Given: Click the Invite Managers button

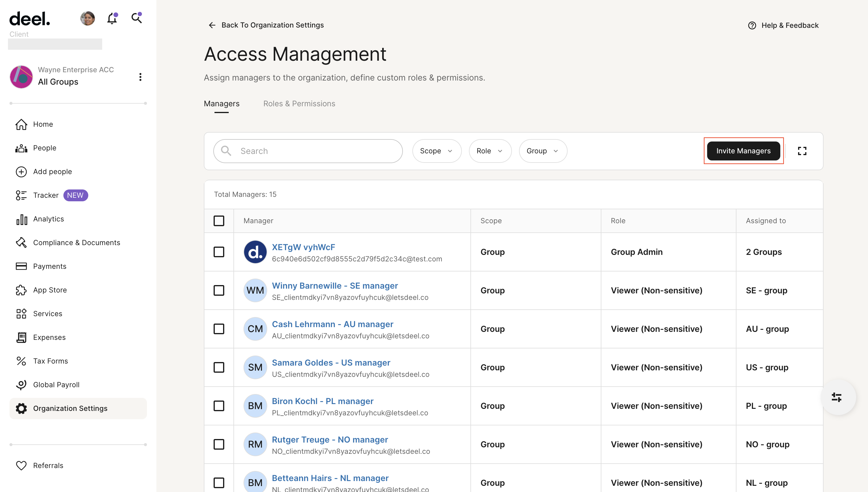Looking at the screenshot, I should (x=744, y=151).
